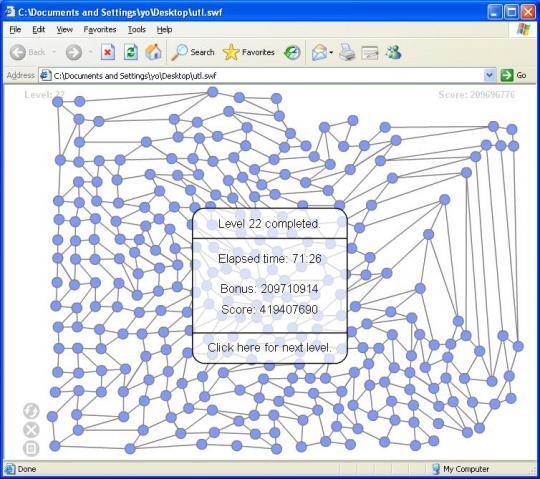Expand the Mail button dropdown arrow
Viewport: 540px width, 479px height.
pos(331,53)
